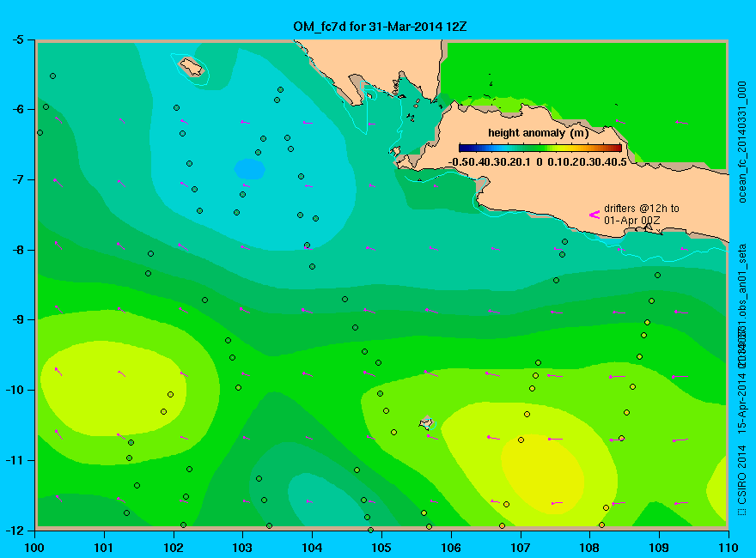Click the y-axis tick label "-12"
Image resolution: width=756 pixels, height=558 pixels.
[x=15, y=530]
